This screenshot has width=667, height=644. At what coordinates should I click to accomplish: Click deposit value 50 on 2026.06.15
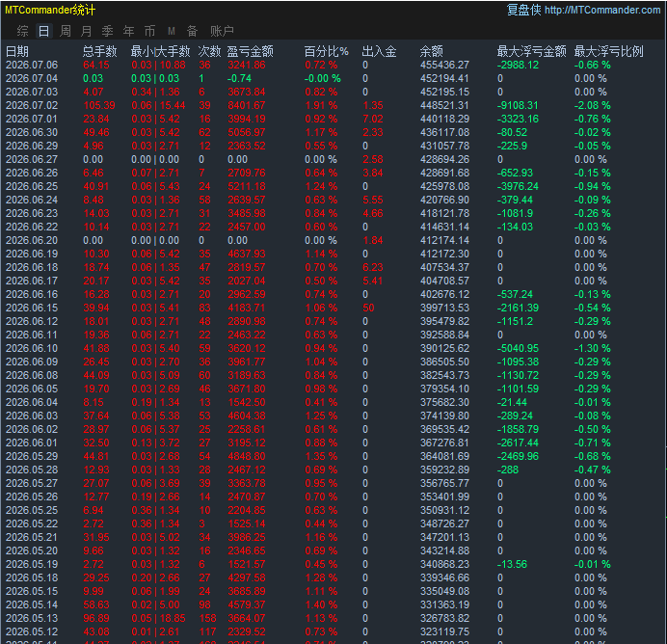coord(368,308)
